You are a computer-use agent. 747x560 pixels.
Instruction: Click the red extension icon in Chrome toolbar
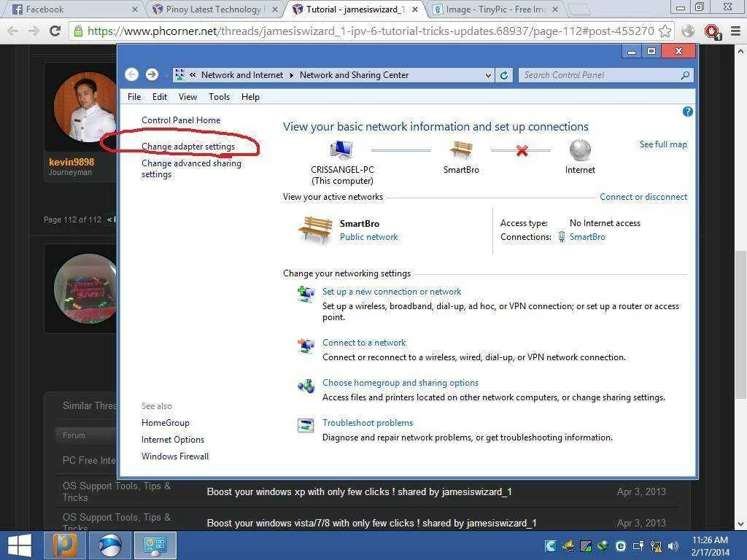pyautogui.click(x=713, y=32)
